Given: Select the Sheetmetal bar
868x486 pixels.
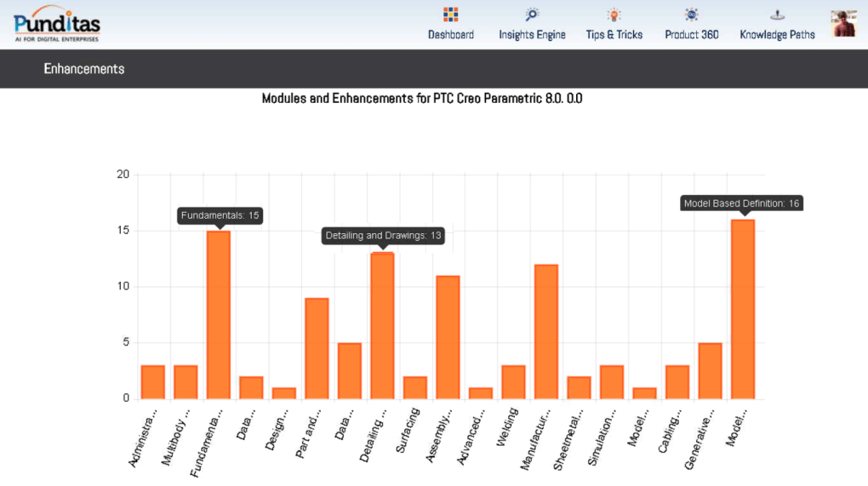Looking at the screenshot, I should tap(579, 387).
